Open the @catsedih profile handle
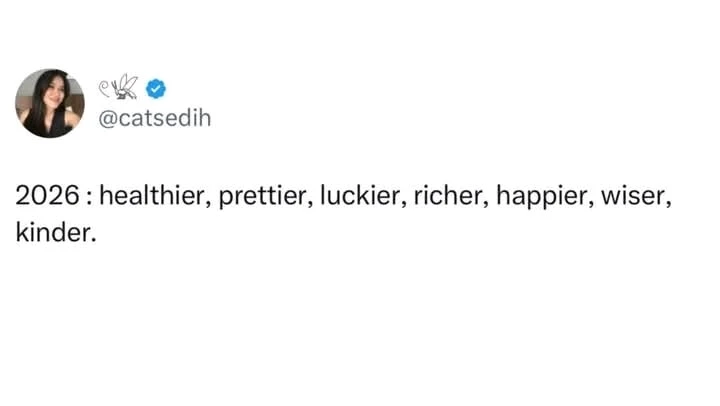The height and width of the screenshot is (406, 720). [x=154, y=119]
